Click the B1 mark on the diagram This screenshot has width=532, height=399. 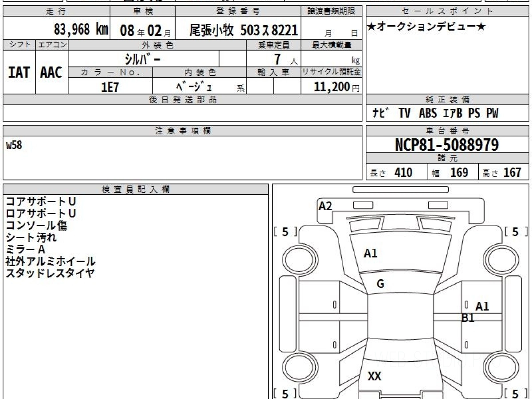pos(468,318)
